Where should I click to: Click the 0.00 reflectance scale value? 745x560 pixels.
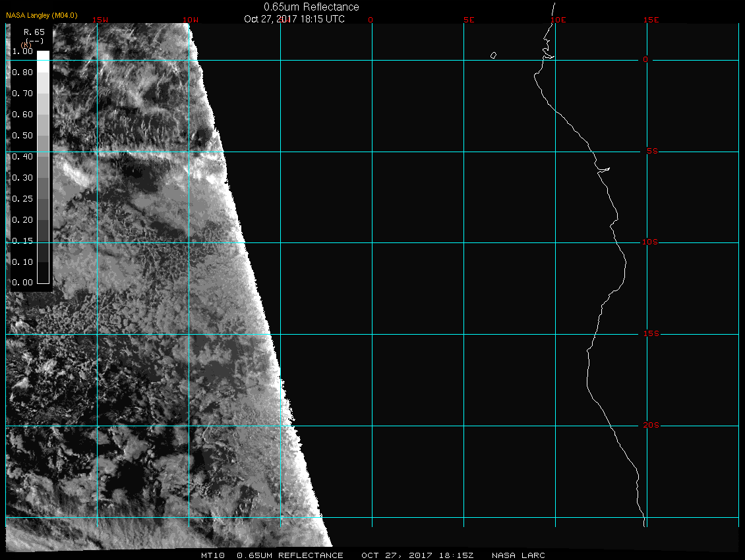[22, 283]
